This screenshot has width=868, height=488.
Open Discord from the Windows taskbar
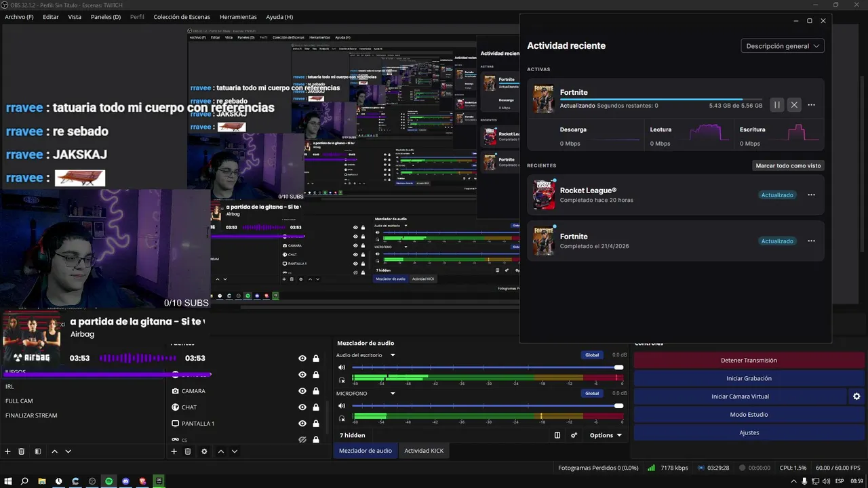click(x=126, y=481)
